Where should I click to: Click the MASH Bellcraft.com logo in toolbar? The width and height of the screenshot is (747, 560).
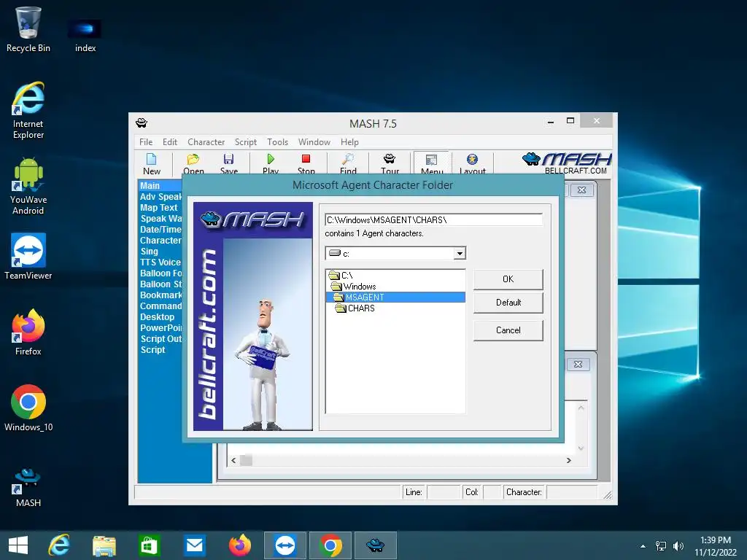point(566,163)
